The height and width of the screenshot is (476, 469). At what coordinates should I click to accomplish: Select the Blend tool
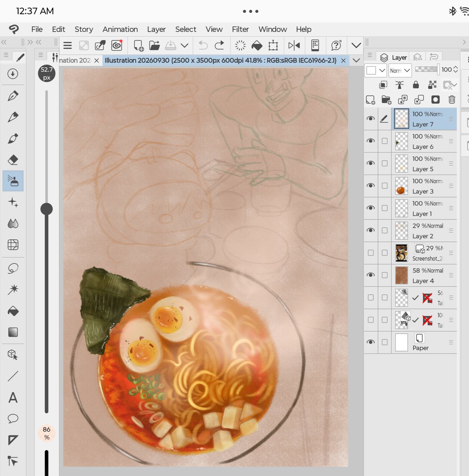pyautogui.click(x=13, y=224)
